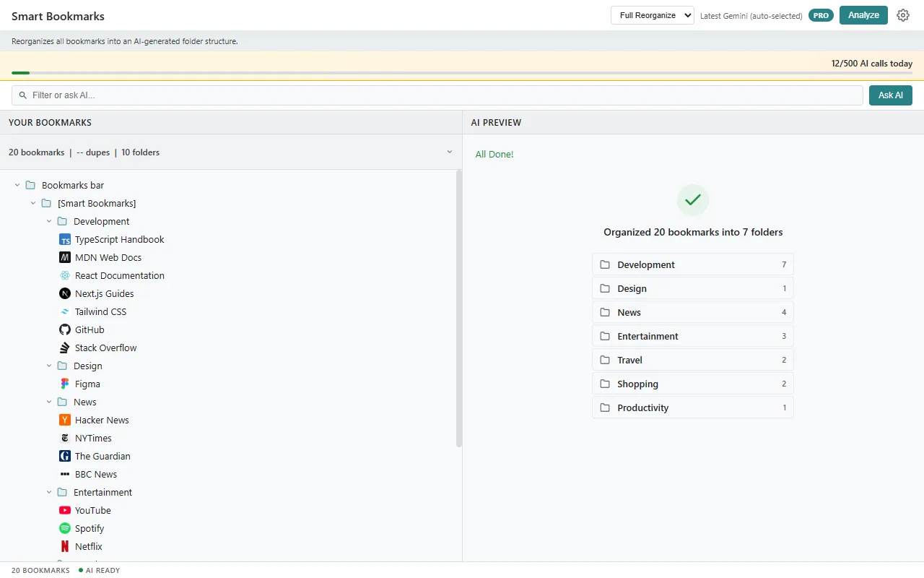Select the React Documentation bookmark label
This screenshot has width=924, height=578.
point(120,275)
